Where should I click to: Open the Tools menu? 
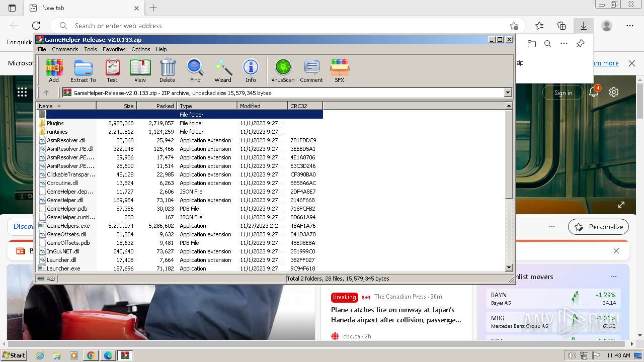91,49
